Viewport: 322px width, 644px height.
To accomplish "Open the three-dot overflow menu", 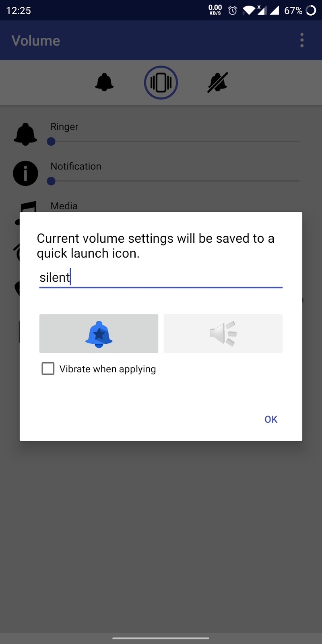I will coord(302,40).
